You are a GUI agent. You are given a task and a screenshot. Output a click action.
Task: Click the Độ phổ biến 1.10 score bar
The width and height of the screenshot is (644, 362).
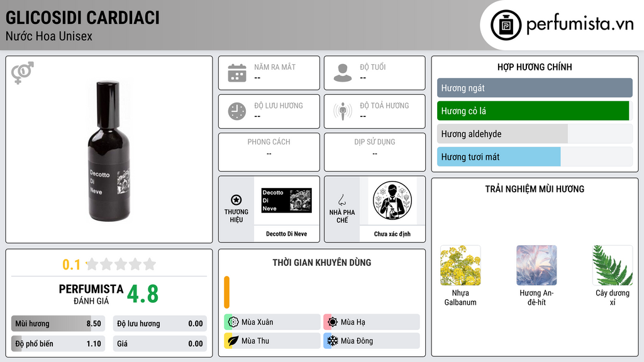(x=58, y=344)
